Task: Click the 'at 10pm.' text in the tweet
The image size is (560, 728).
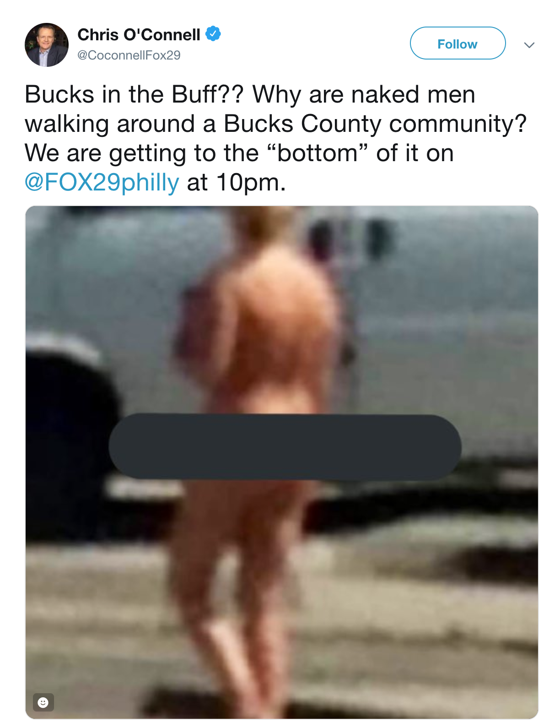Action: coord(237,182)
